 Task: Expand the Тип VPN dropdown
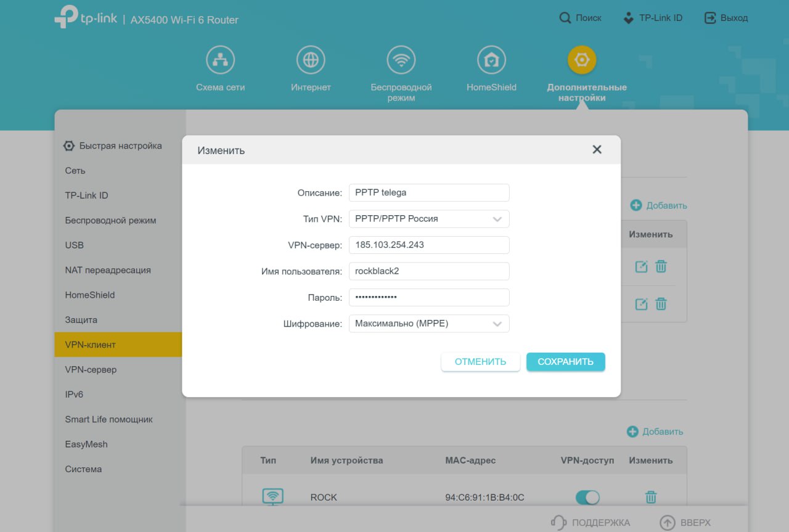pos(429,219)
